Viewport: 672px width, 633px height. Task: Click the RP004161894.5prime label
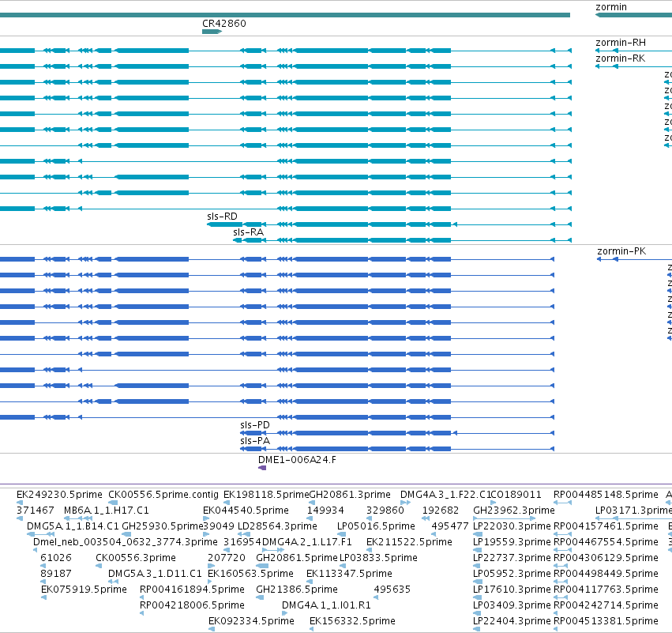192,590
